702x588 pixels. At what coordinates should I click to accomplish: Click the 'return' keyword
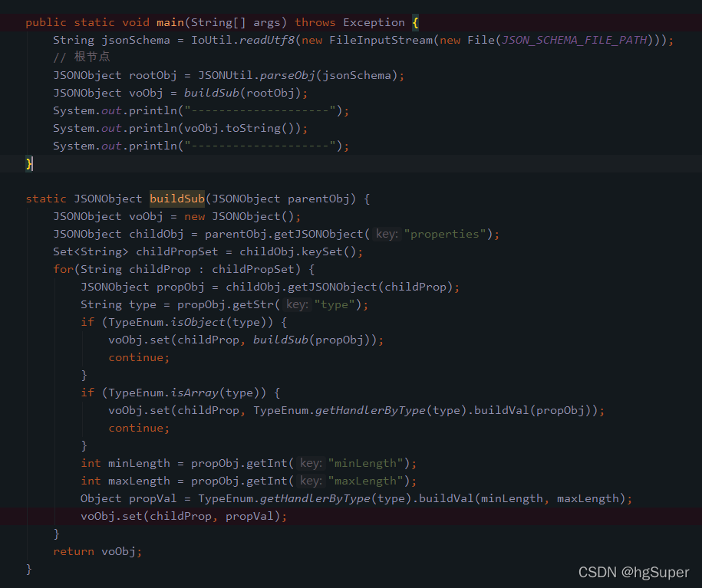click(x=74, y=551)
